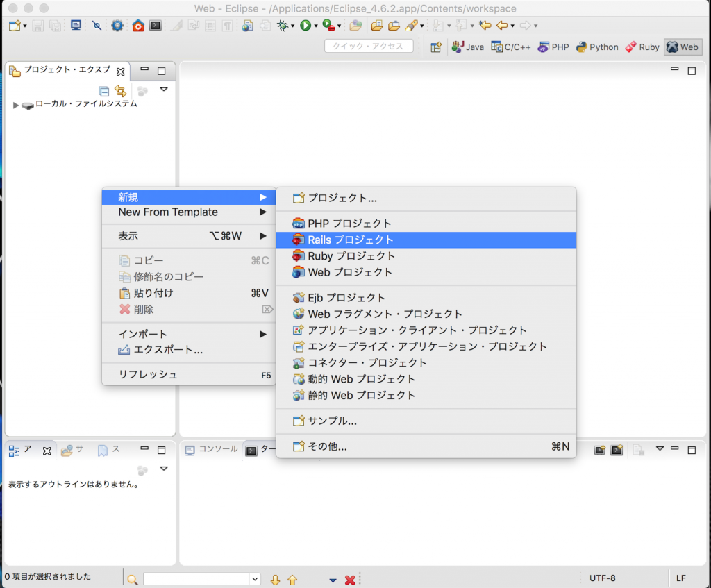The image size is (711, 588).
Task: Click the blue monitor icon in toolbar
Action: pos(76,26)
